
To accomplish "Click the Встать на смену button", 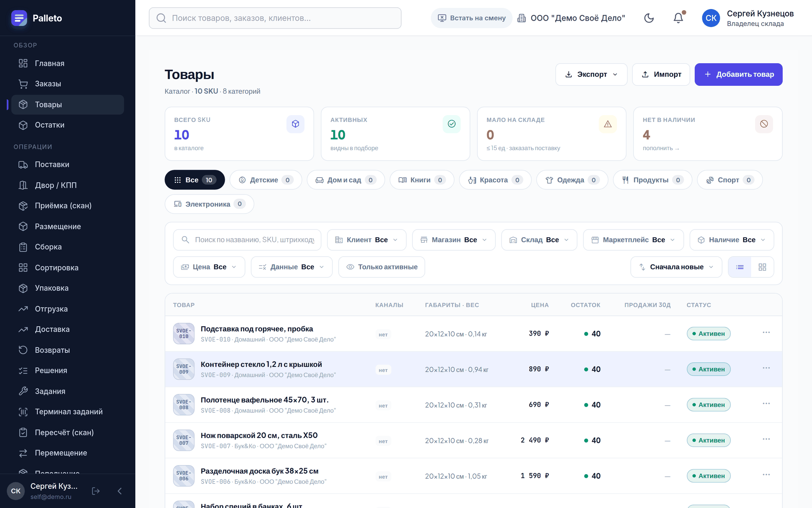I will pyautogui.click(x=471, y=18).
